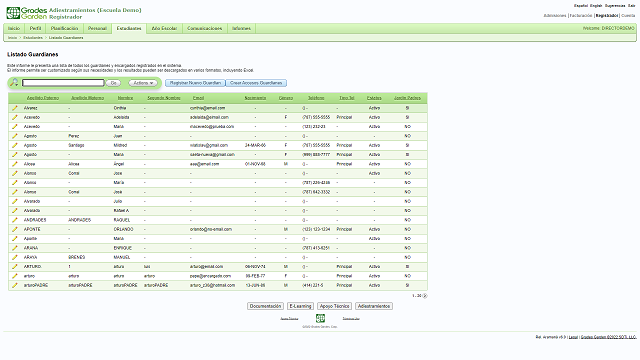Open the Perfil tab
The height and width of the screenshot is (360, 640).
click(x=36, y=28)
